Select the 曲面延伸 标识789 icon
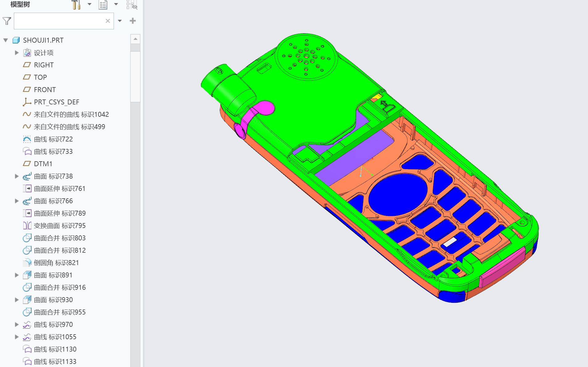This screenshot has height=367, width=588. click(x=27, y=213)
